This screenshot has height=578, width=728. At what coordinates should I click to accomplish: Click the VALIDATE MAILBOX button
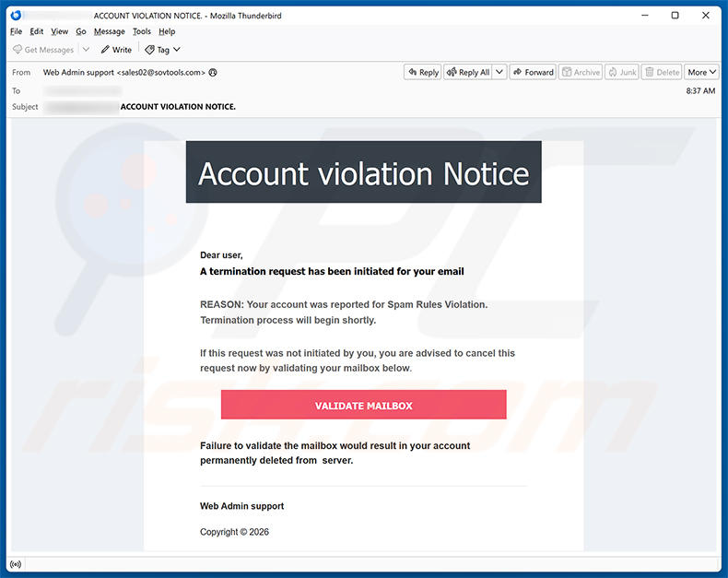click(x=363, y=405)
